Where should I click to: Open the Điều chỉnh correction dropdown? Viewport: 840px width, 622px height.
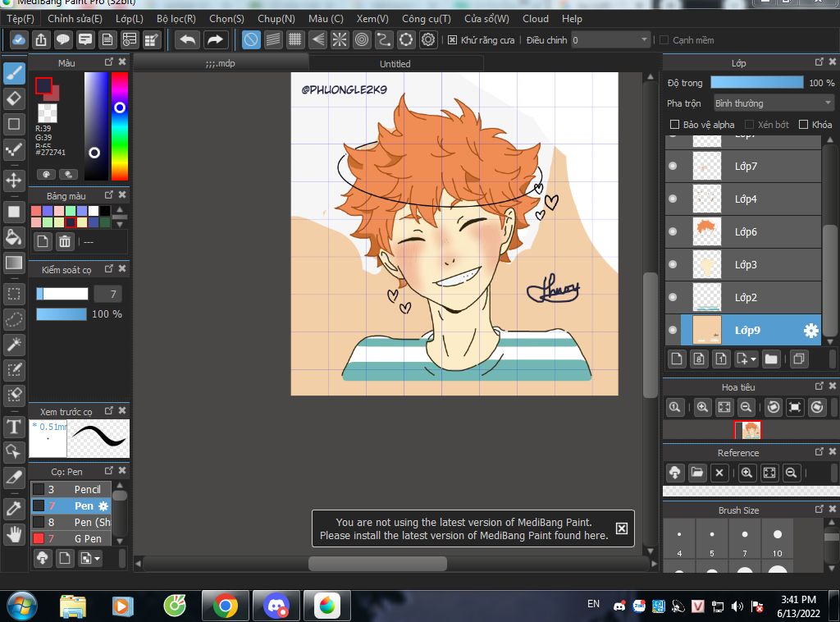click(610, 40)
